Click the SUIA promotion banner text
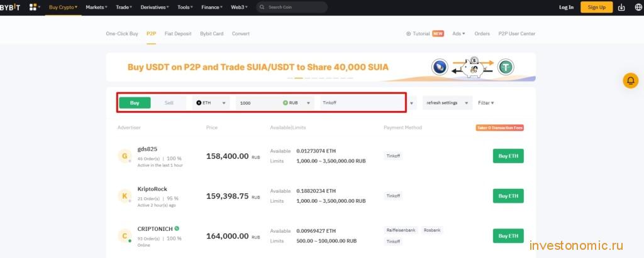Viewport: 644px width, 258px height. coord(258,67)
